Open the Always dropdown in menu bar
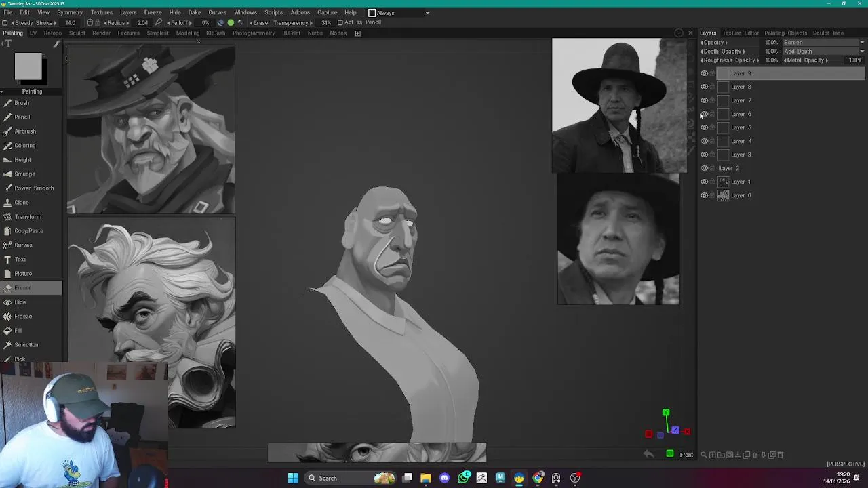The width and height of the screenshot is (868, 488). (x=399, y=12)
